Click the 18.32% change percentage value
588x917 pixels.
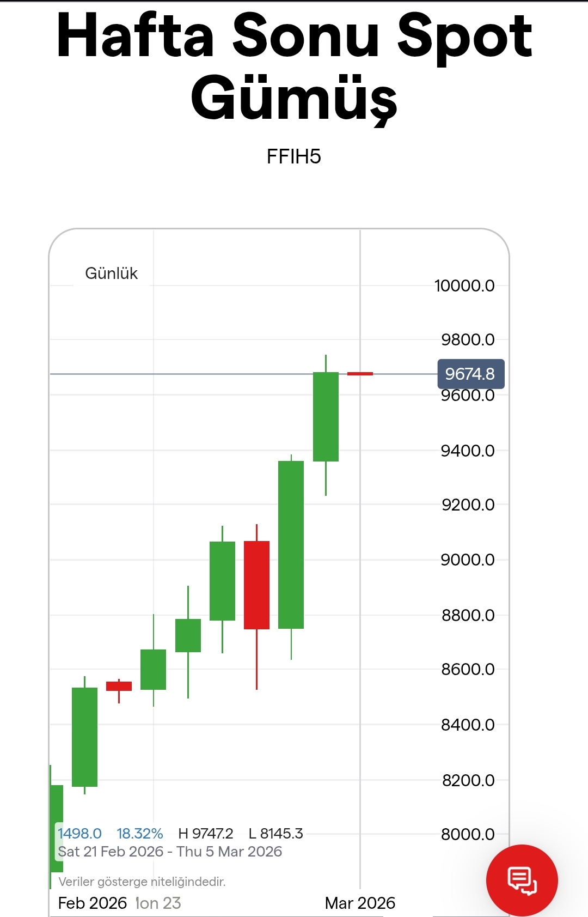(x=140, y=834)
